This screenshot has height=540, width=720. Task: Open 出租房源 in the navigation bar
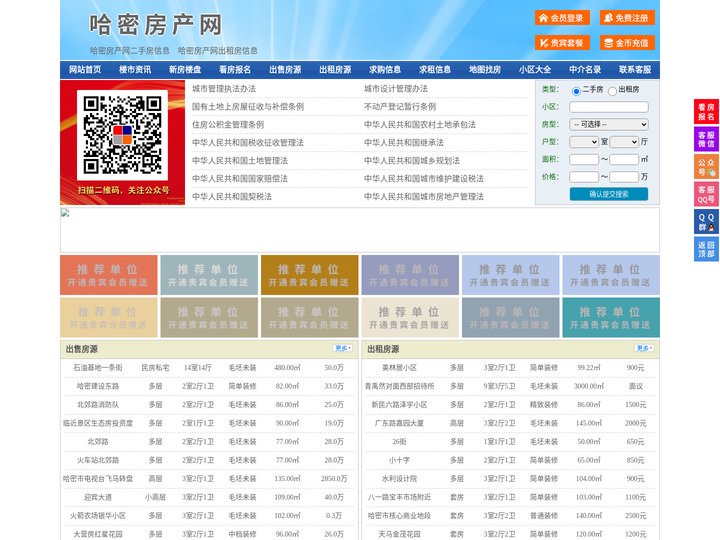[335, 69]
